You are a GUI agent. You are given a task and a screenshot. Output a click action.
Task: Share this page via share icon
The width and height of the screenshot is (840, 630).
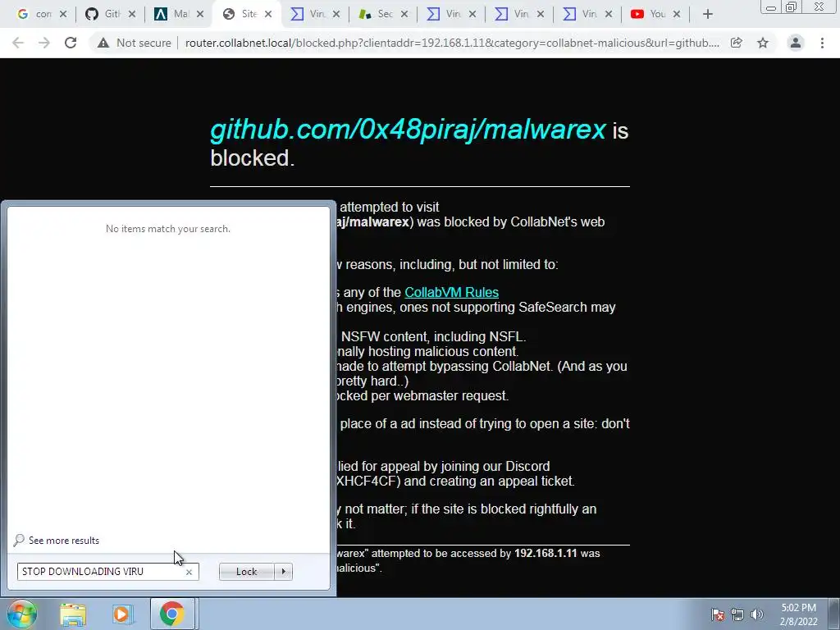click(737, 43)
